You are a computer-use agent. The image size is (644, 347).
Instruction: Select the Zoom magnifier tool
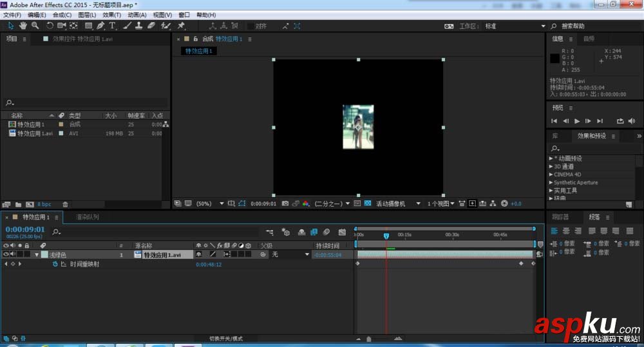tap(35, 26)
